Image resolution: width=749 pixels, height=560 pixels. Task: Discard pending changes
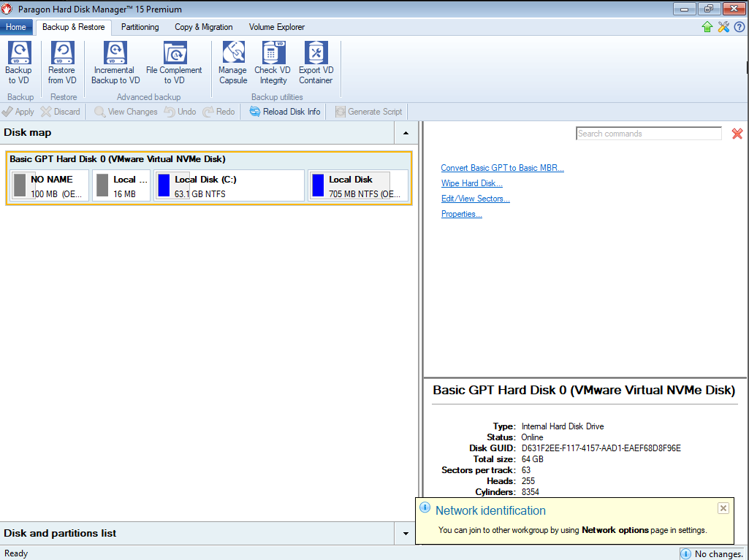61,112
